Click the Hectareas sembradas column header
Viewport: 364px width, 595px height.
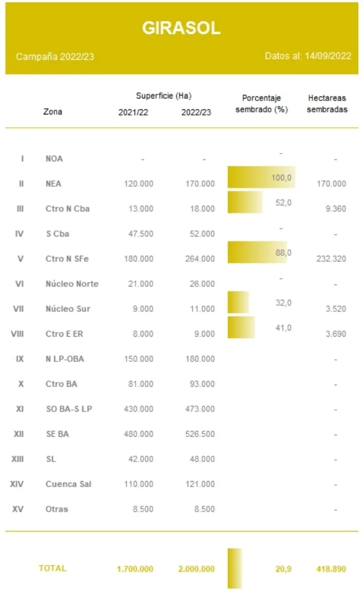coord(327,104)
